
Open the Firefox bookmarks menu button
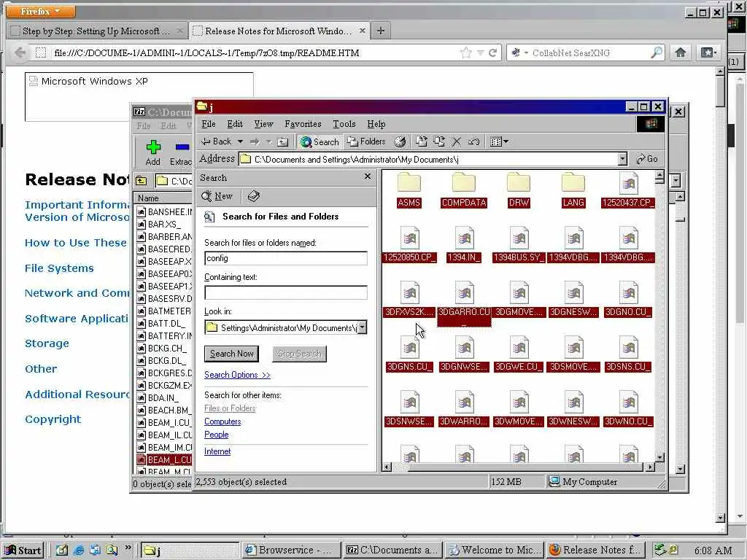coord(707,52)
